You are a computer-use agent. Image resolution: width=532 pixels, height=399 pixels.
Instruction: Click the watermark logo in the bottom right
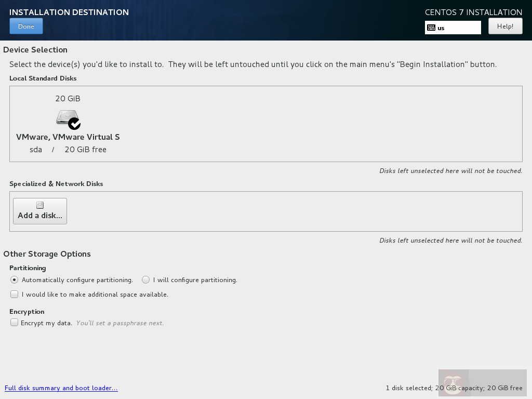coord(454,383)
